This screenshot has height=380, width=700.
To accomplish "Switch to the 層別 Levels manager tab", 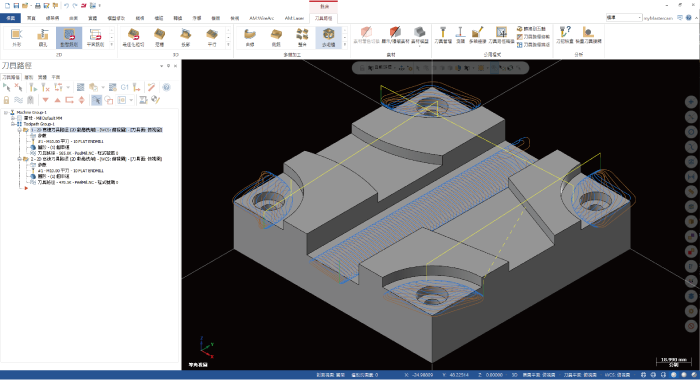I will pyautogui.click(x=29, y=77).
